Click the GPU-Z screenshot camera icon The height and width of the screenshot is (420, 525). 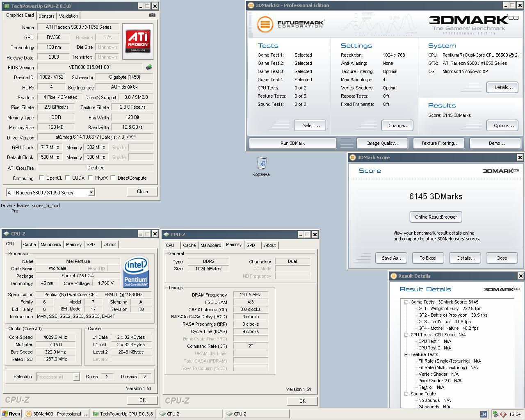[x=152, y=15]
